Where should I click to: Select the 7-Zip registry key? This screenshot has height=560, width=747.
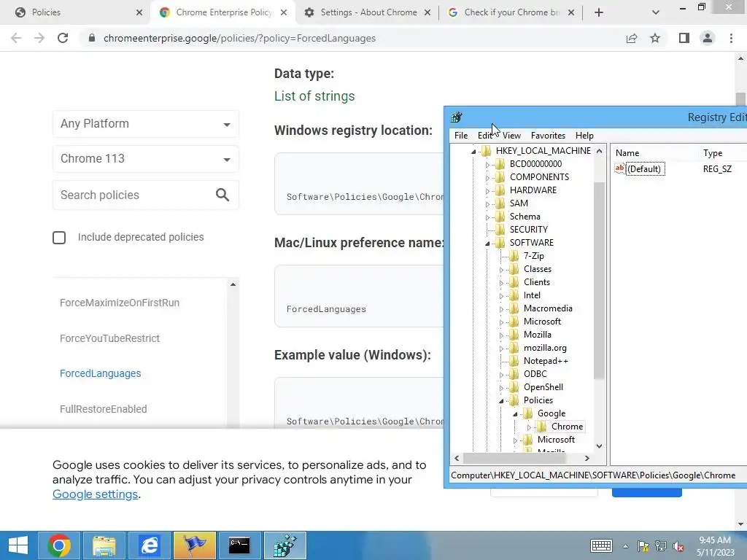point(533,256)
